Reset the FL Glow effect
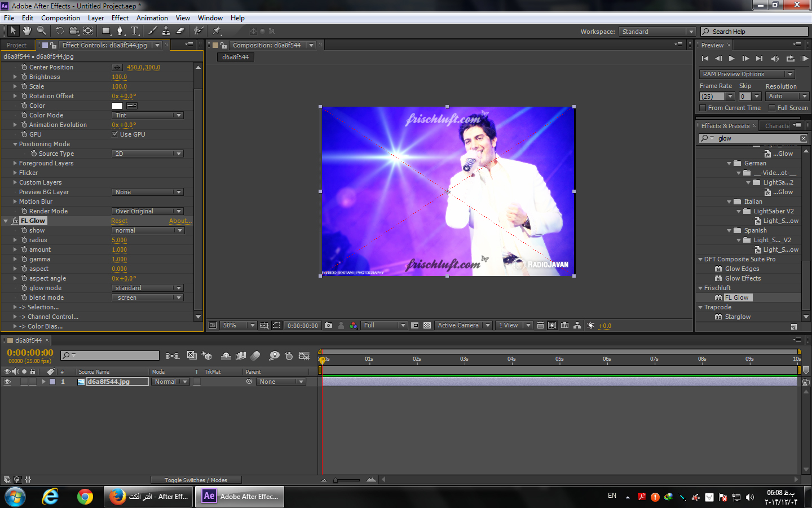812x508 pixels. [119, 221]
